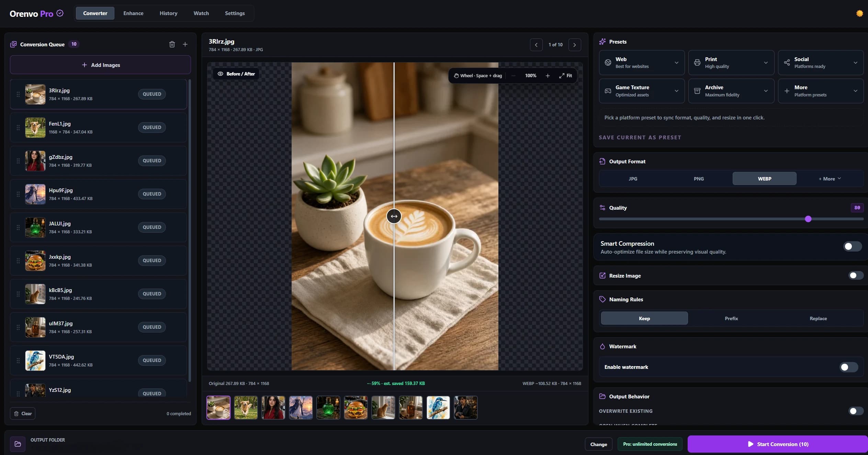Screen dimensions: 868x455
Task: Open the Watch tab
Action: pyautogui.click(x=201, y=13)
